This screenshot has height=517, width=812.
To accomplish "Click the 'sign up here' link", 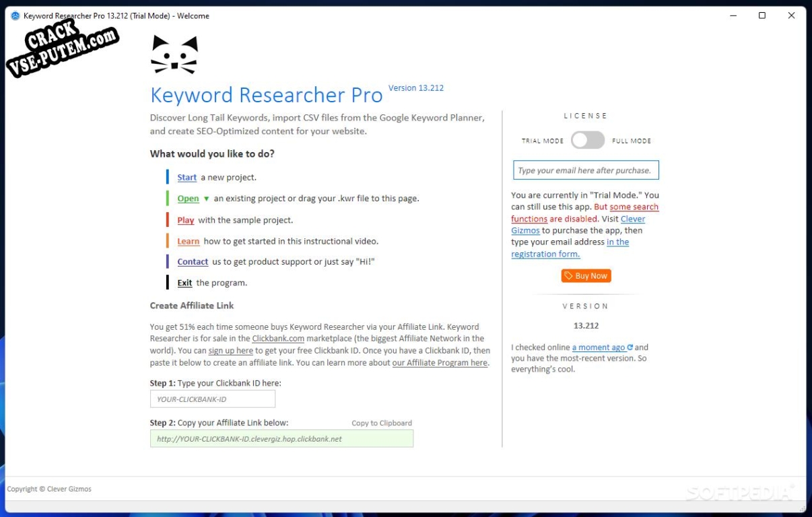I will click(x=231, y=351).
